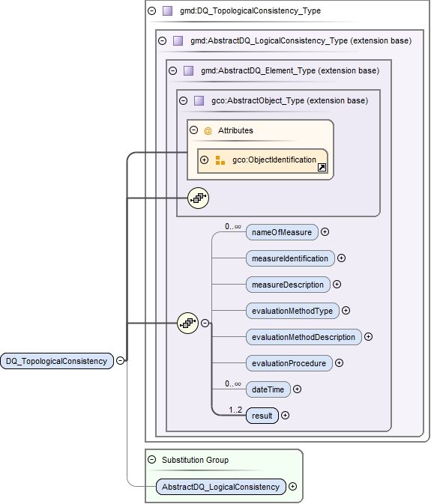
Task: Select the measureDescription element node
Action: pyautogui.click(x=288, y=285)
